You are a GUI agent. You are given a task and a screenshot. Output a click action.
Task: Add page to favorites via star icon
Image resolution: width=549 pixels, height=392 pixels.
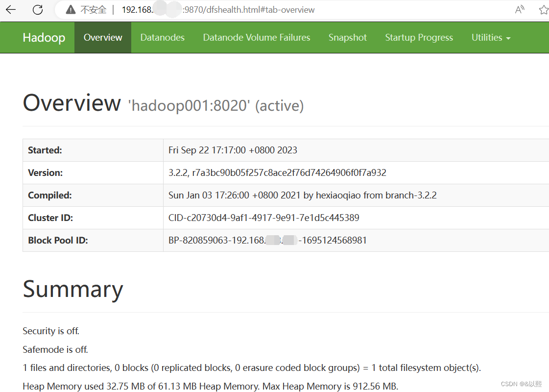[544, 9]
